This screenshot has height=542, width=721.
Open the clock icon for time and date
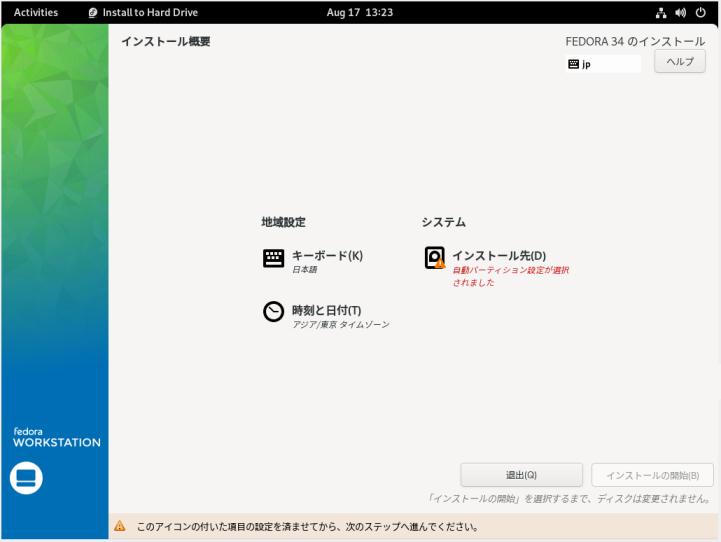[273, 312]
